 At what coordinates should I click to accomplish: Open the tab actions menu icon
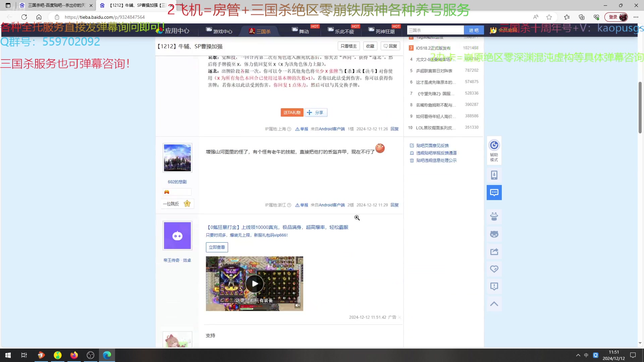[8, 5]
